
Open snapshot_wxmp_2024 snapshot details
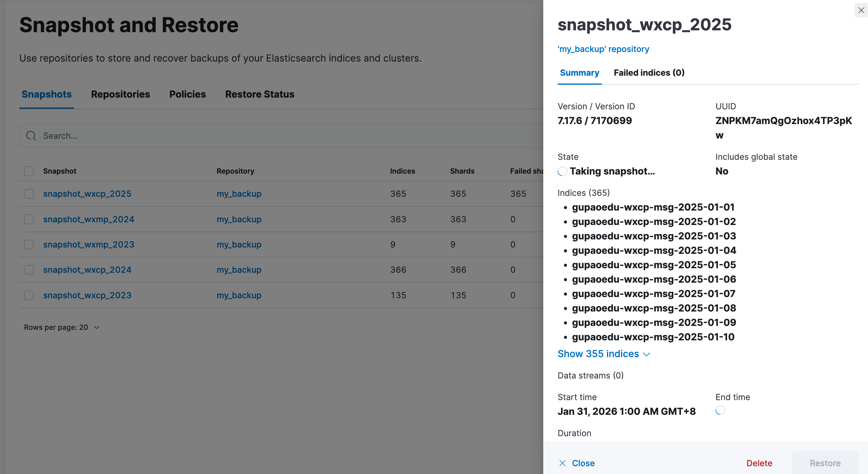(89, 219)
